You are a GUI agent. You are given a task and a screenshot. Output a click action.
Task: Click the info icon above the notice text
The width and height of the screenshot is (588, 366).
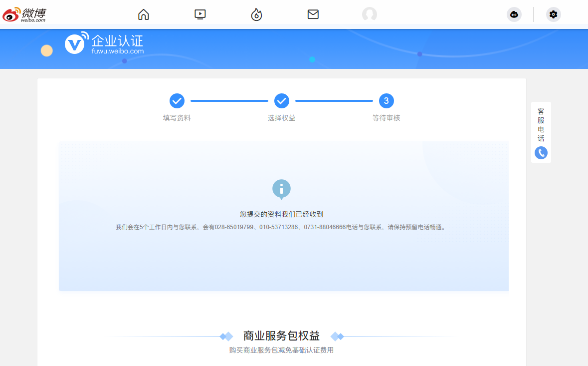[281, 190]
